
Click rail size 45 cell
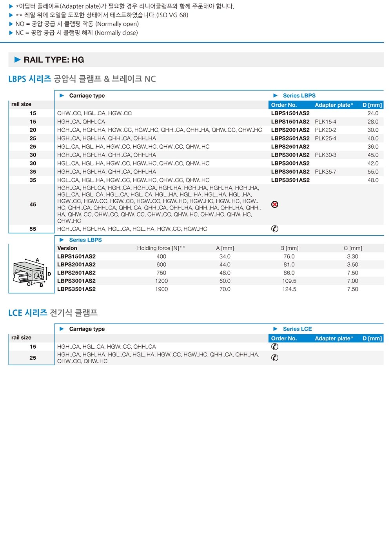pyautogui.click(x=33, y=204)
